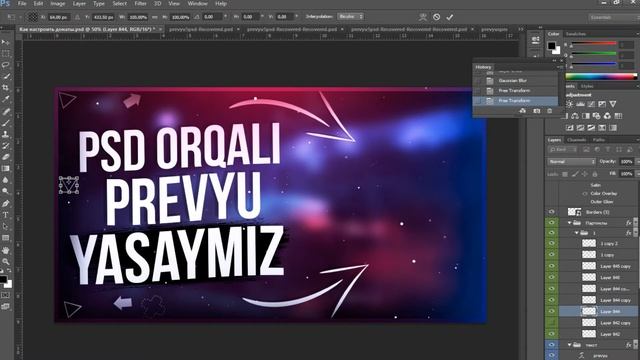This screenshot has height=360, width=640.
Task: Add a Color Balance adjustment
Action: (x=575, y=116)
